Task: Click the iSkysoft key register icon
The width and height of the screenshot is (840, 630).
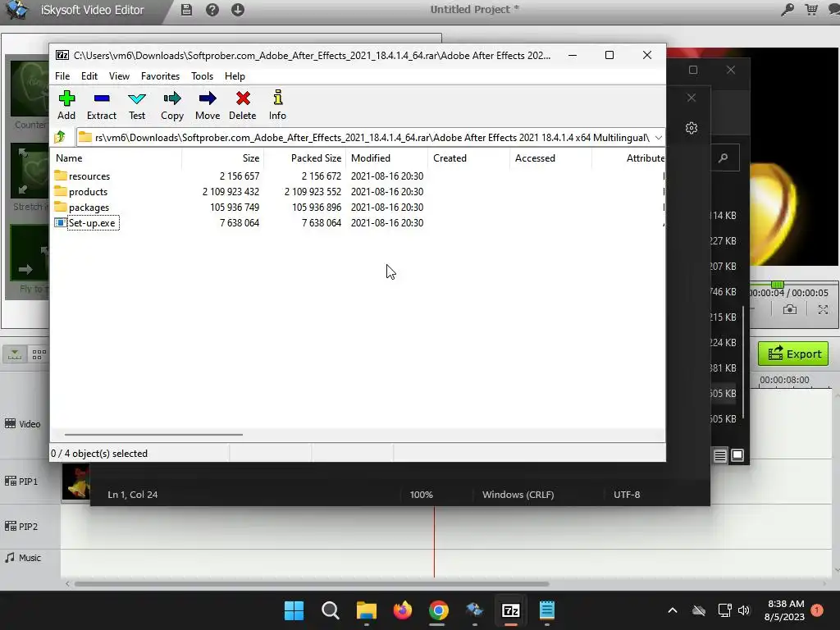Action: pyautogui.click(x=787, y=10)
